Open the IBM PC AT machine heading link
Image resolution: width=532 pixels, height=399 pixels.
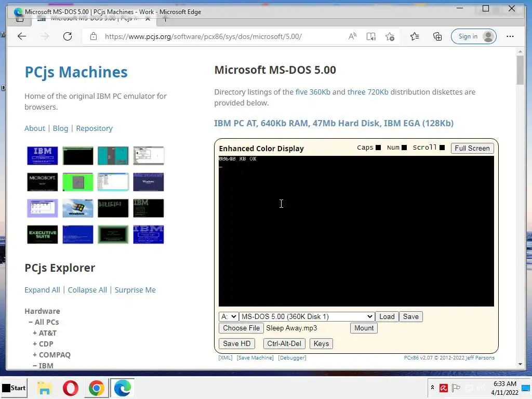click(x=334, y=123)
